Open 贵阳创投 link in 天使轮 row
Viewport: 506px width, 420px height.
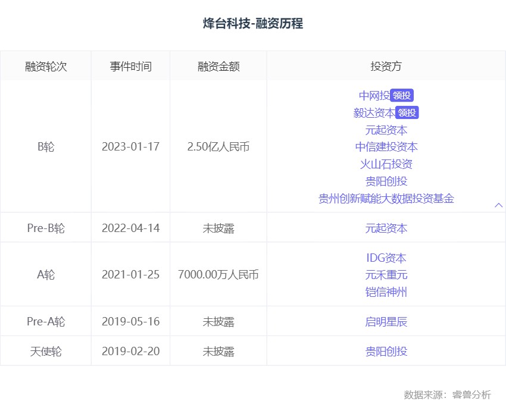[386, 352]
